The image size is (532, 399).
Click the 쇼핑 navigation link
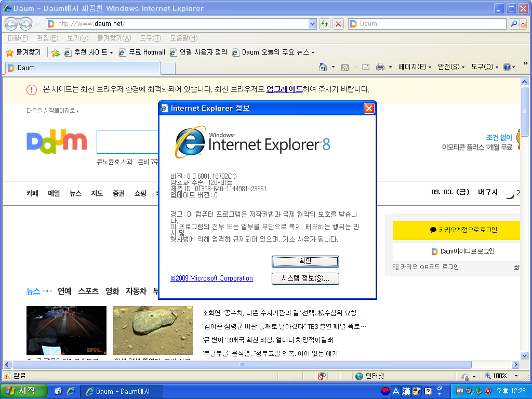click(140, 193)
